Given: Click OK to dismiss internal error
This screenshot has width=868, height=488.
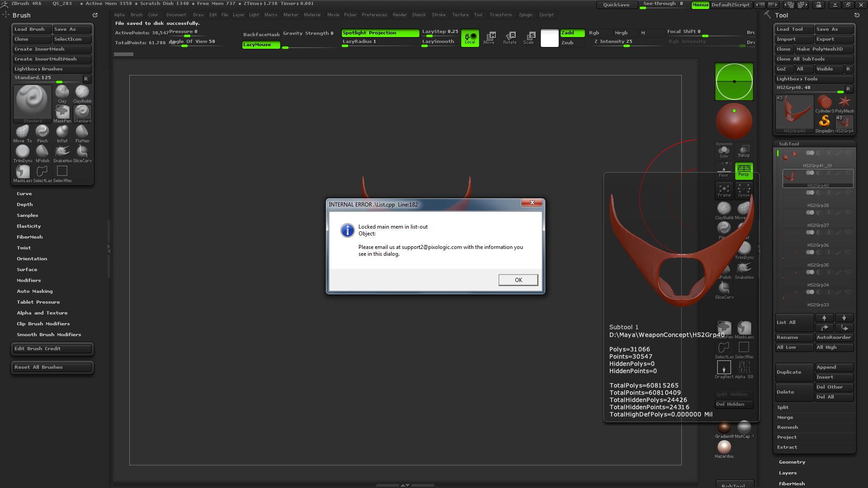Looking at the screenshot, I should 518,279.
